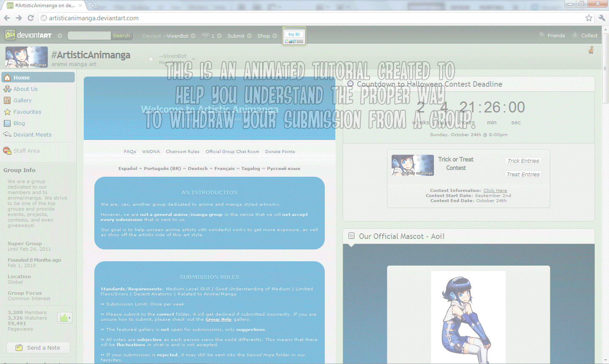
Task: Select the Deviant Meets tab
Action: (32, 134)
